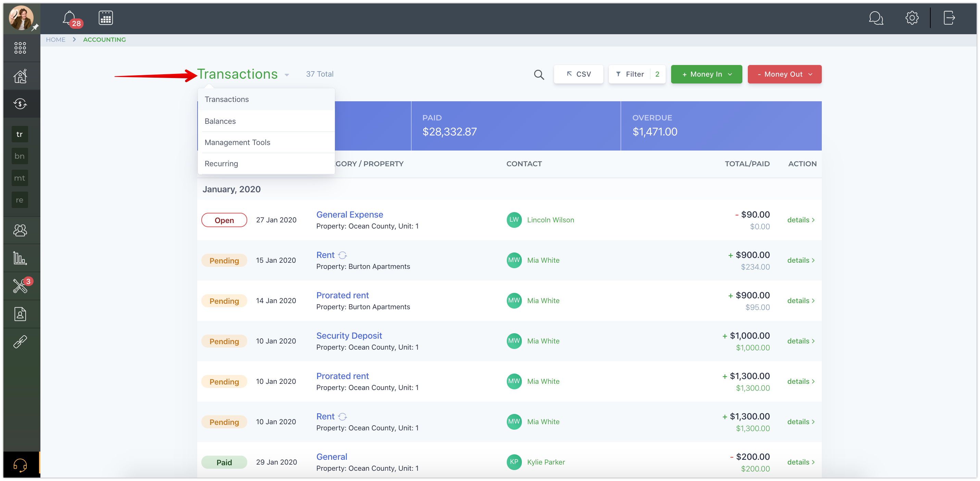Expand the Transactions title dropdown arrow
The image size is (980, 481).
(x=287, y=75)
